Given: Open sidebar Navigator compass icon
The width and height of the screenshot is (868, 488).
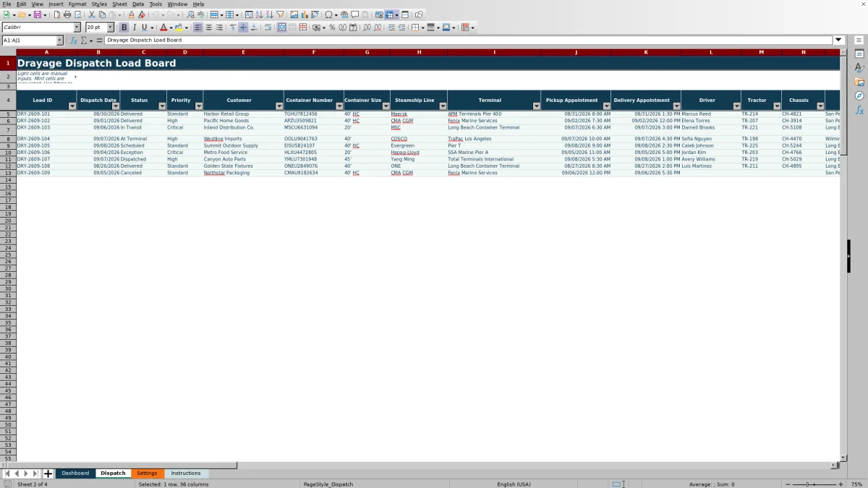Looking at the screenshot, I should (x=859, y=95).
